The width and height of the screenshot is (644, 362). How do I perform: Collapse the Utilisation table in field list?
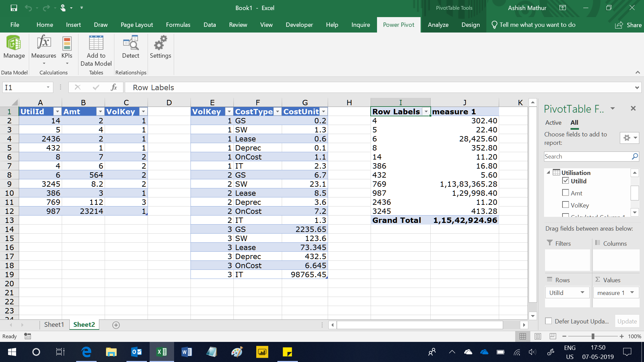point(548,173)
